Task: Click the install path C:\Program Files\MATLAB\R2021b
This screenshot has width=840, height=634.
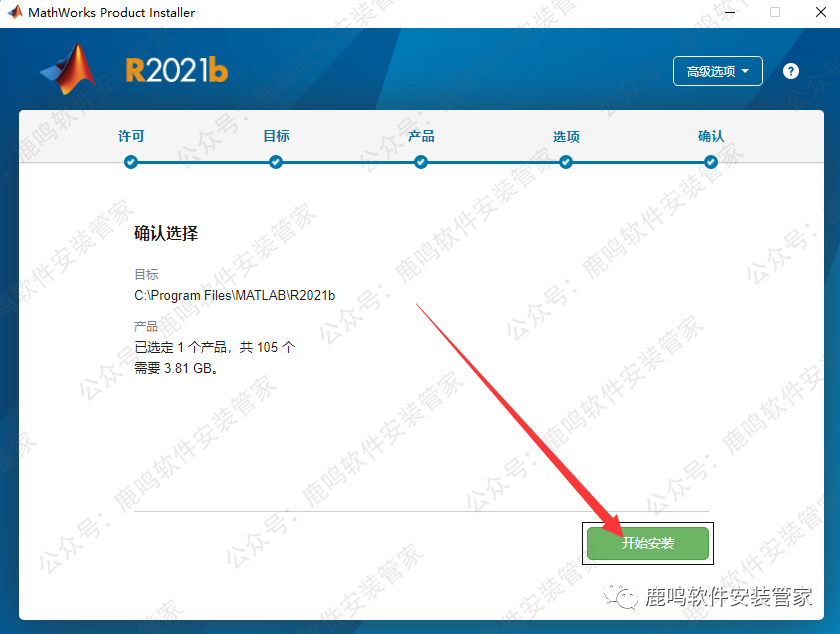Action: [x=235, y=296]
